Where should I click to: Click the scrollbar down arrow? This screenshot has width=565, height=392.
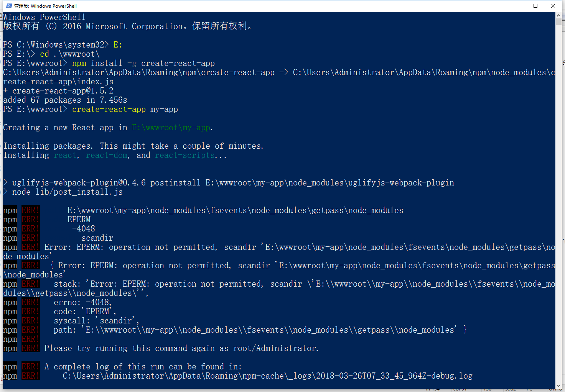click(559, 386)
